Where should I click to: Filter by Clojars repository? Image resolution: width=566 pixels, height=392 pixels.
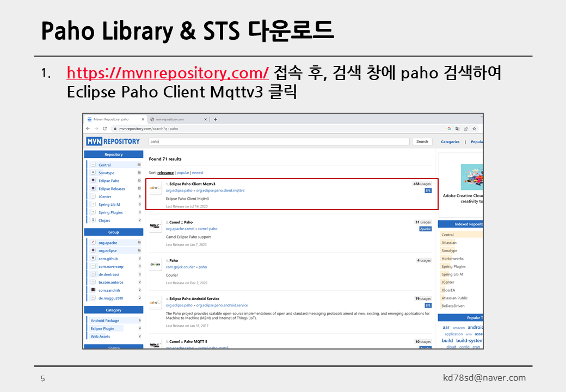pos(104,220)
